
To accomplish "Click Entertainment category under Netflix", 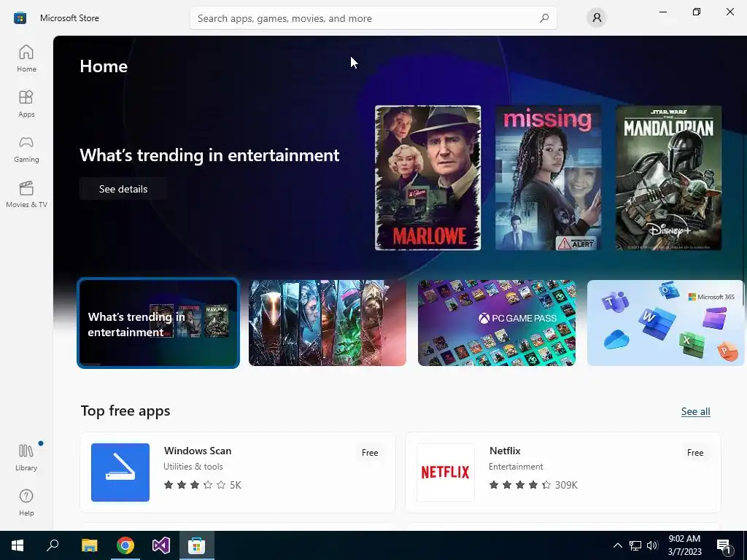I will click(516, 467).
